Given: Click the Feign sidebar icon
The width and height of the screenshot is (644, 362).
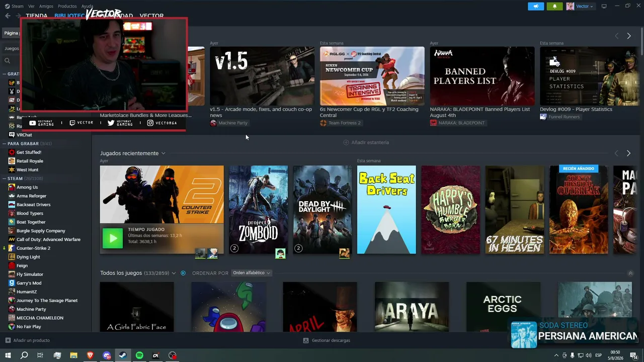Looking at the screenshot, I should 12,265.
